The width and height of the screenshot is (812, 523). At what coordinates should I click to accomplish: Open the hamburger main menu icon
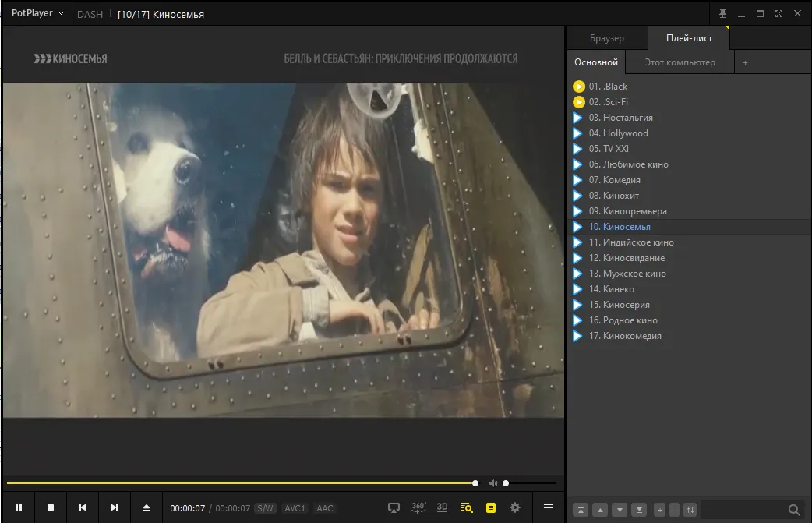[x=549, y=508]
